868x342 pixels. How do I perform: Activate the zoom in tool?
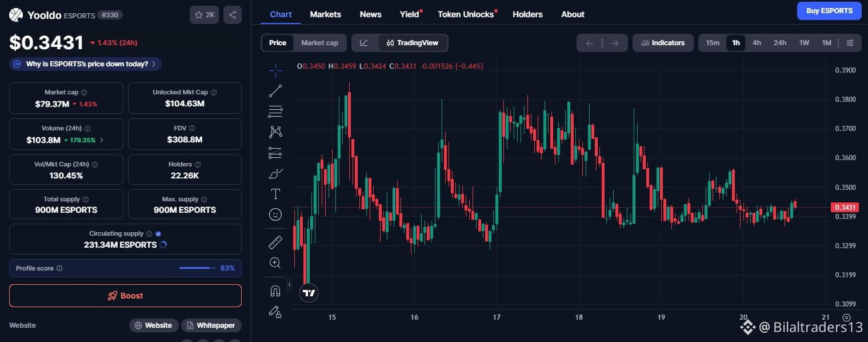[x=275, y=263]
